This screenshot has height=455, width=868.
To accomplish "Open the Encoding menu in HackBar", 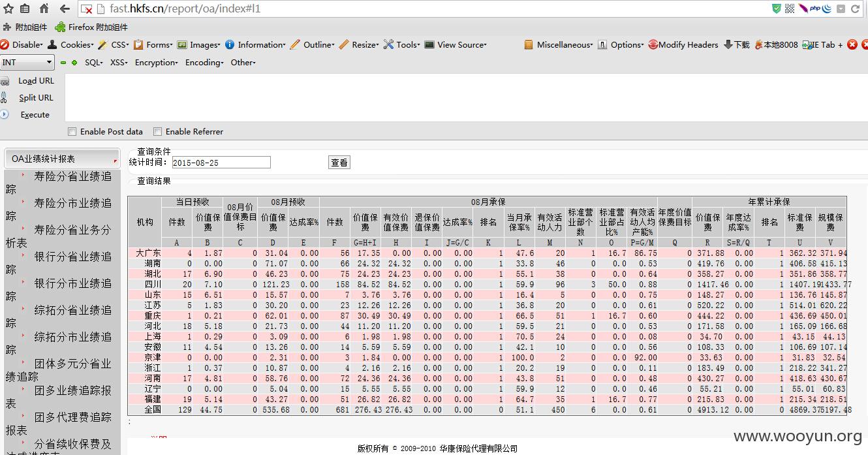I will click(x=204, y=63).
